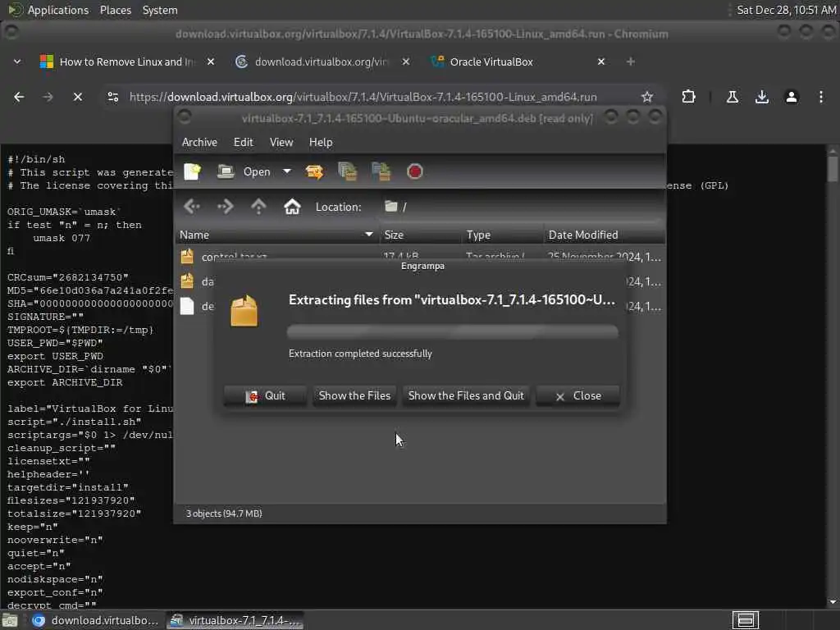The height and width of the screenshot is (630, 840).
Task: Click the date and time clock
Action: point(786,10)
